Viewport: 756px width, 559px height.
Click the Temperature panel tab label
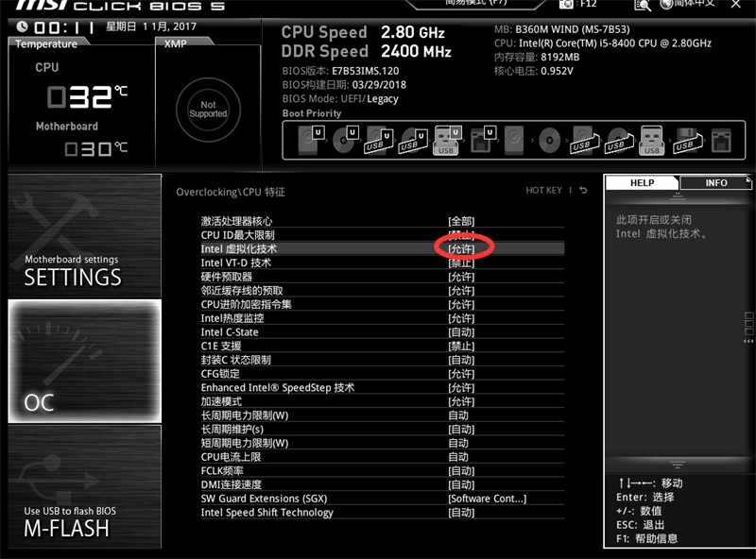click(45, 43)
